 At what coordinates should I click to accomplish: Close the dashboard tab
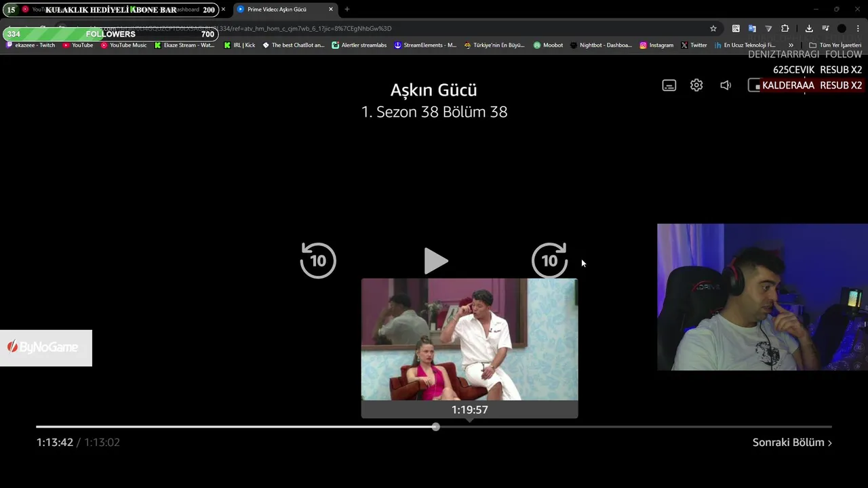(x=223, y=9)
